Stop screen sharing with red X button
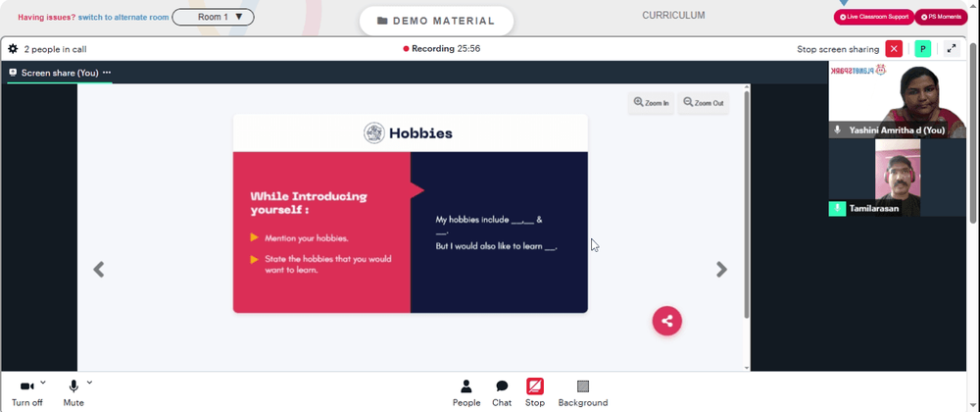The height and width of the screenshot is (412, 980). (x=894, y=49)
